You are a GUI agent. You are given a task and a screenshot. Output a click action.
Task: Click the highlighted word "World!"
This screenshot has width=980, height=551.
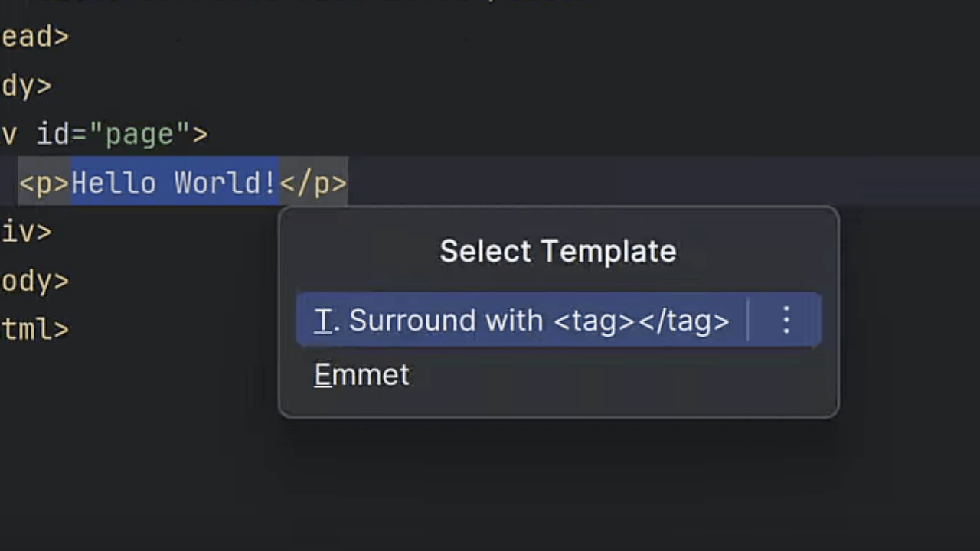pos(225,184)
